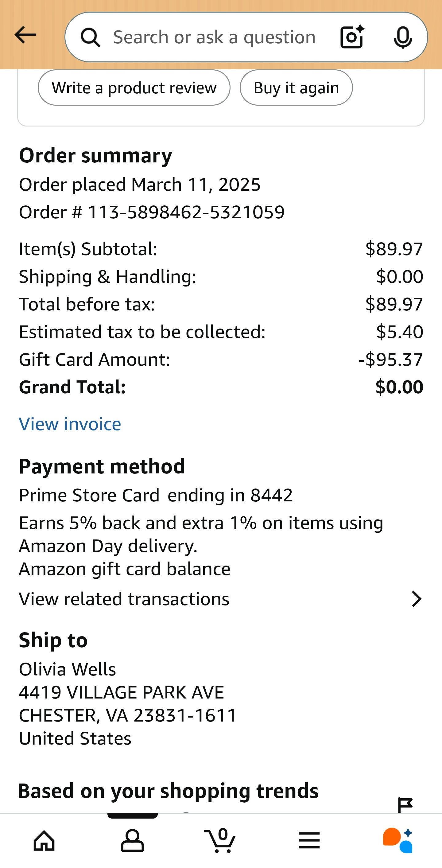442x868 pixels.
Task: Open camera lens visual search
Action: [352, 37]
